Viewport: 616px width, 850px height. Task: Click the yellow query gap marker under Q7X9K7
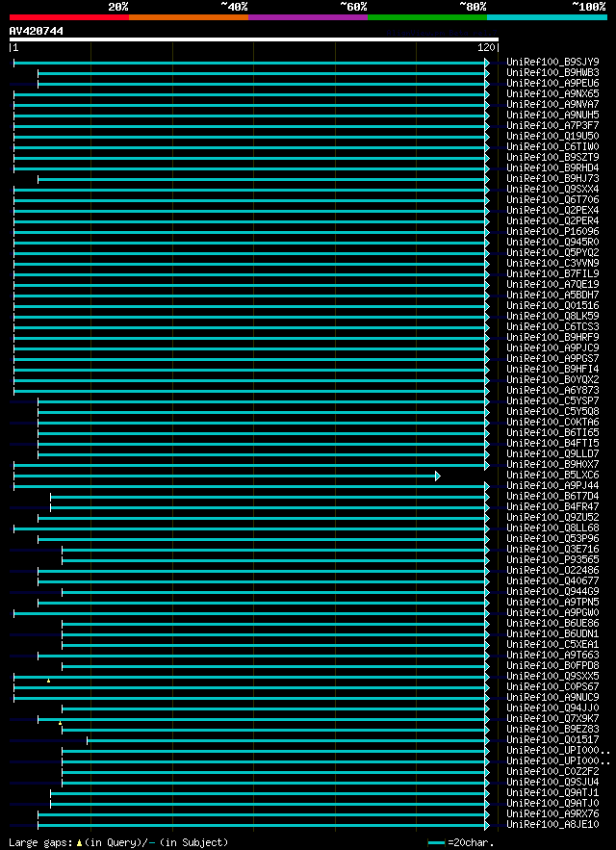61,723
